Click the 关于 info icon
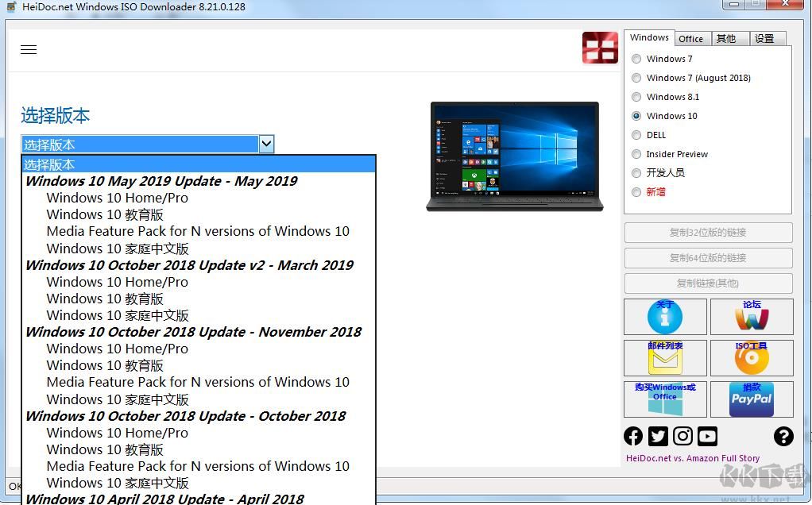Screen dimensions: 812x505 pyautogui.click(x=665, y=317)
